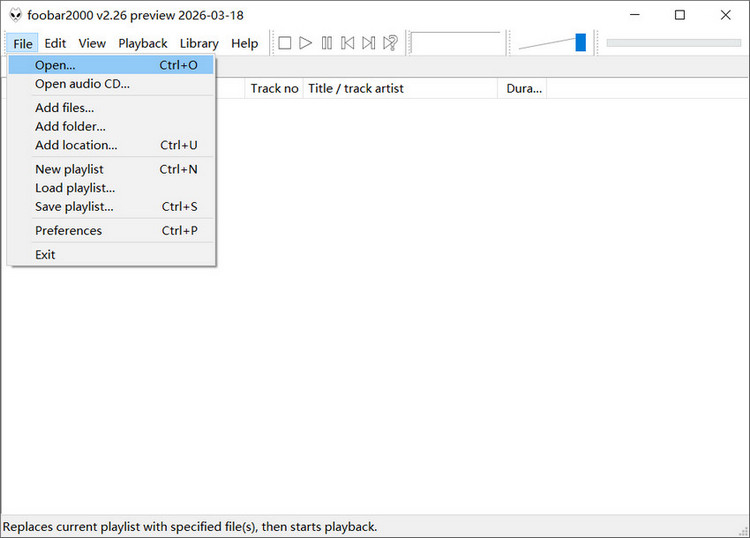This screenshot has height=538, width=750.
Task: Open the Library menu
Action: pos(199,44)
